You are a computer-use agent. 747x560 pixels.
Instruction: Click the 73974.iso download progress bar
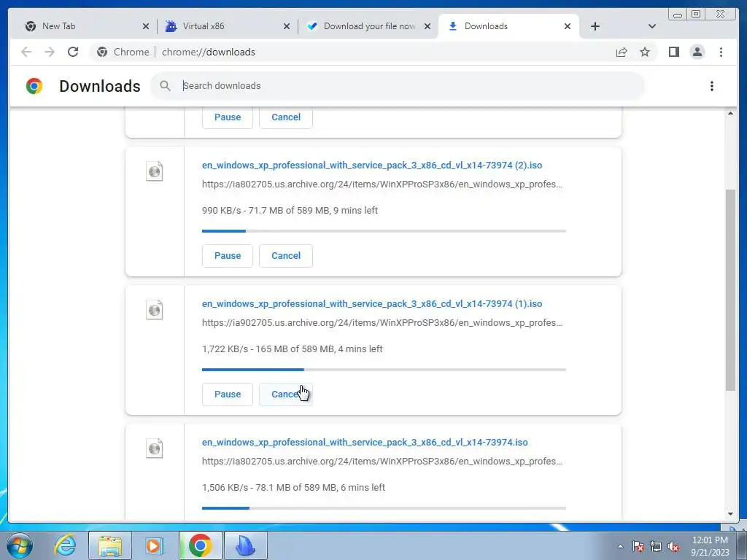tap(384, 508)
